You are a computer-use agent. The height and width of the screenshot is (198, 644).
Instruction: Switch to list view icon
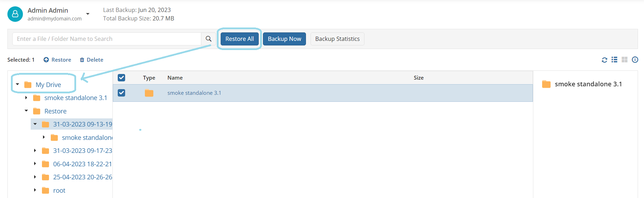tap(614, 60)
